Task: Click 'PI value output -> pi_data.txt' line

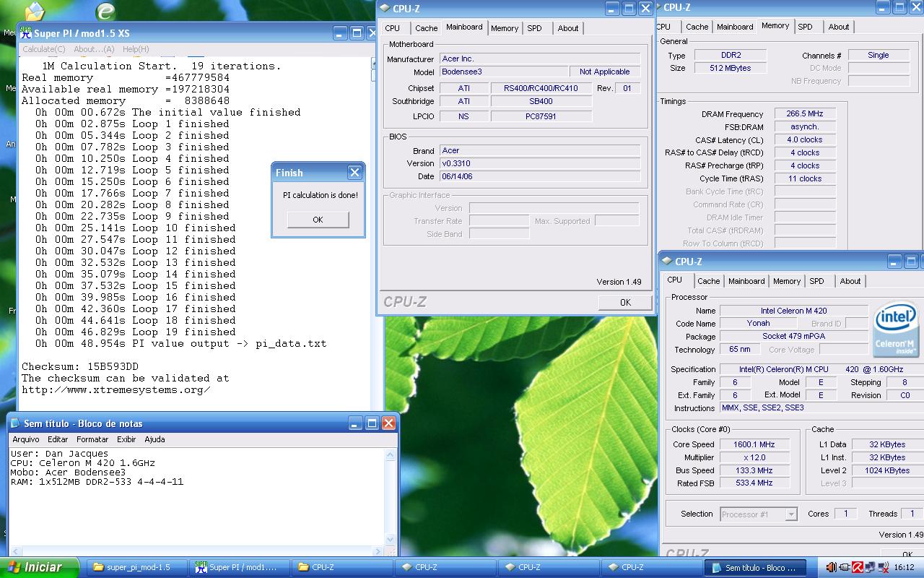Action: 181,343
